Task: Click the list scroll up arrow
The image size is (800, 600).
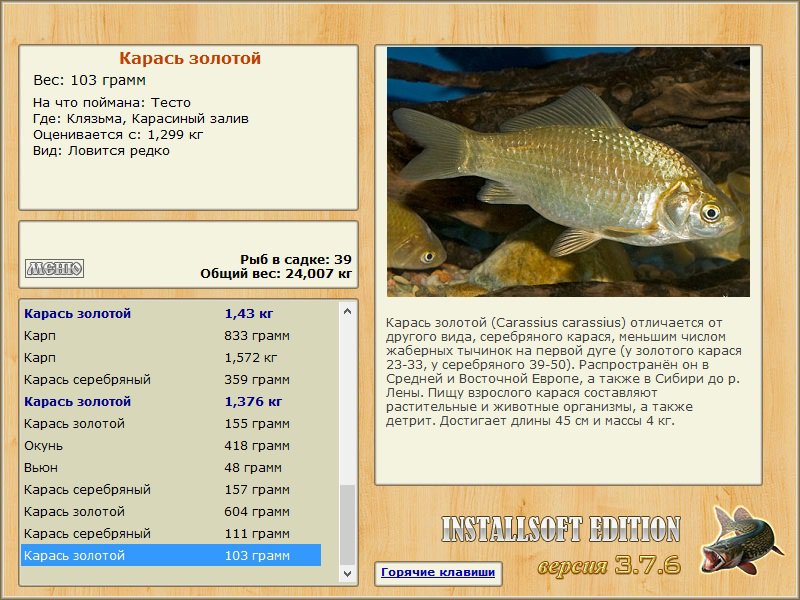Action: click(347, 311)
